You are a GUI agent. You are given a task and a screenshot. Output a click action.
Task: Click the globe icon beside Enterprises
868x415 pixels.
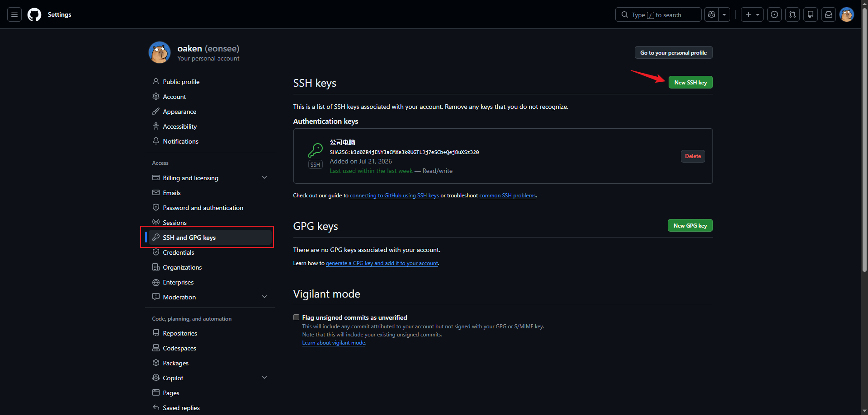156,282
